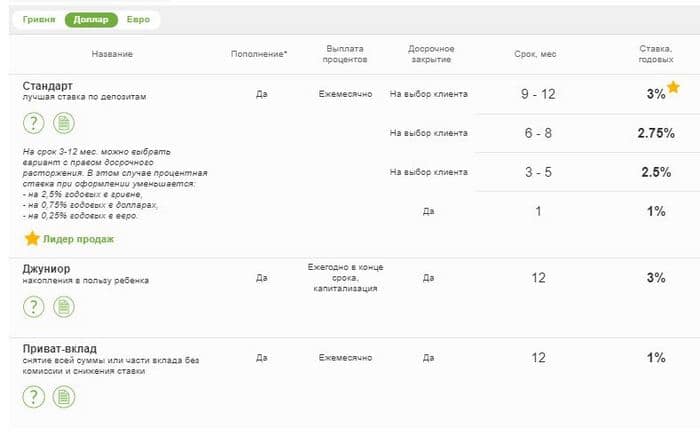Click the Лидер продаж label
The width and height of the screenshot is (700, 436).
coord(78,239)
